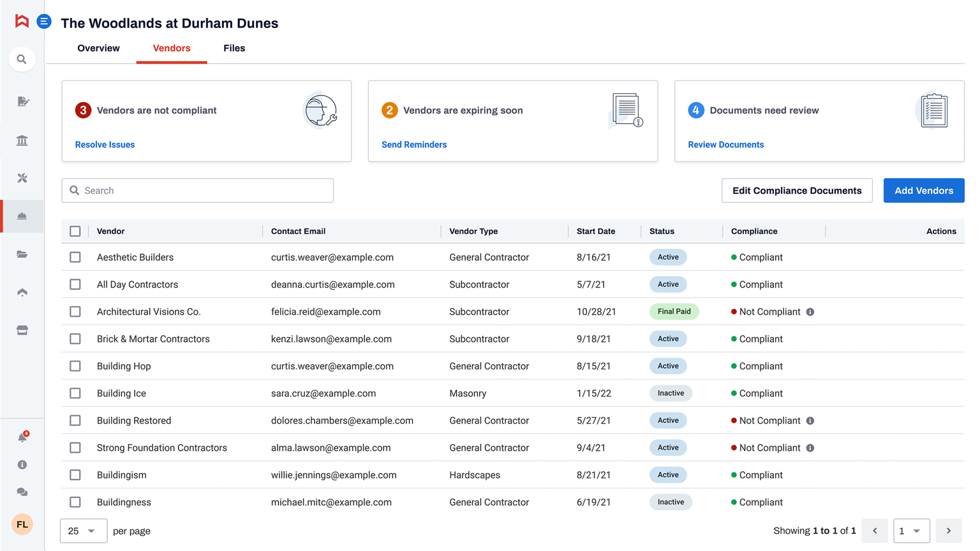Click the Add Vendors button
Viewport: 980px width, 551px height.
(923, 190)
